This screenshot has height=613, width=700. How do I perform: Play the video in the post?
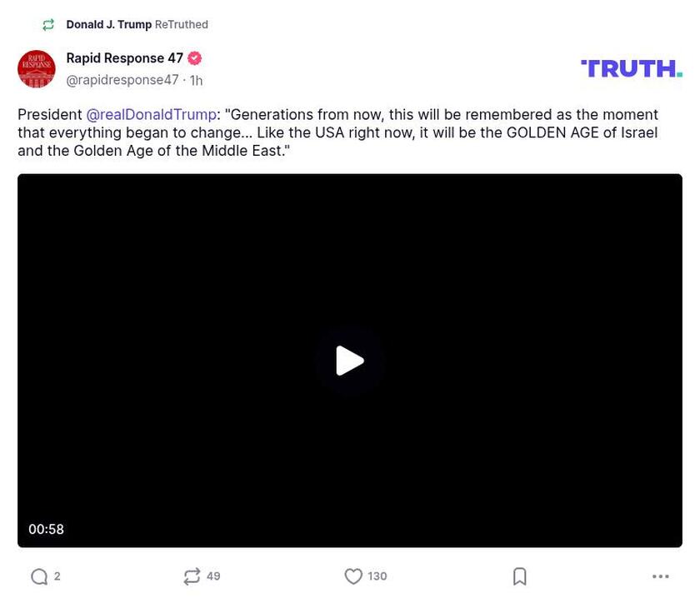click(350, 361)
